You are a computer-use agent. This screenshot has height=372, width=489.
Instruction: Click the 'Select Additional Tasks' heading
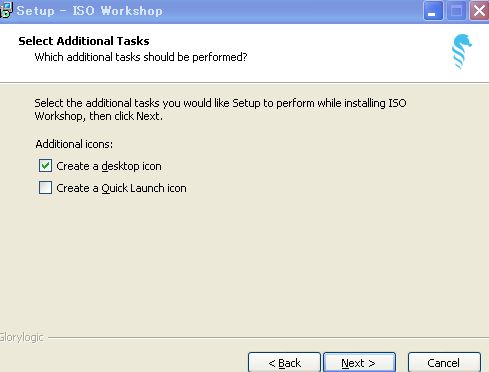point(84,41)
